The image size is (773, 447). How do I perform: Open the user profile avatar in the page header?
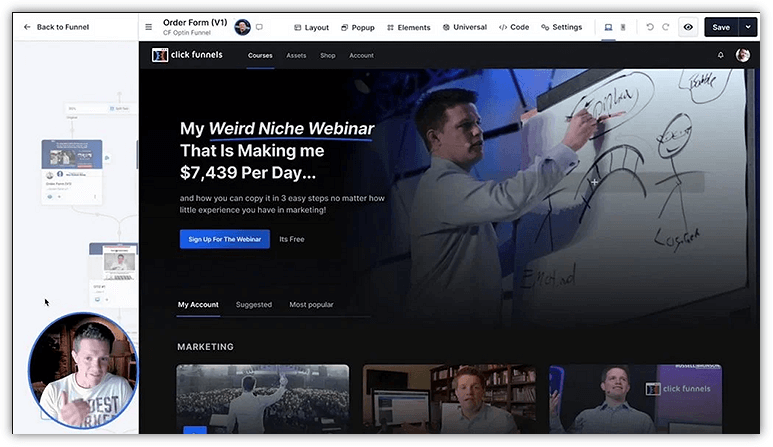coord(742,55)
